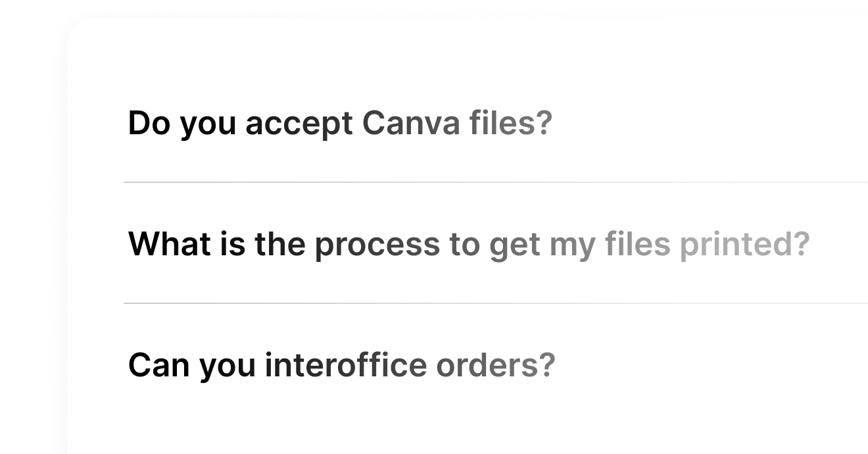
Task: Select the last FAQ row about interoffice orders
Action: pyautogui.click(x=341, y=365)
